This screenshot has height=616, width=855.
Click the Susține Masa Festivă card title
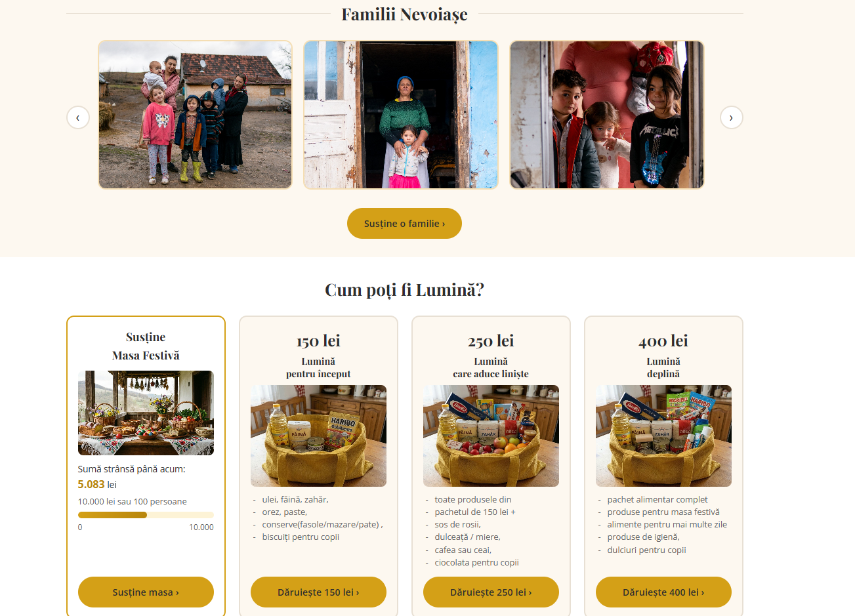point(146,346)
